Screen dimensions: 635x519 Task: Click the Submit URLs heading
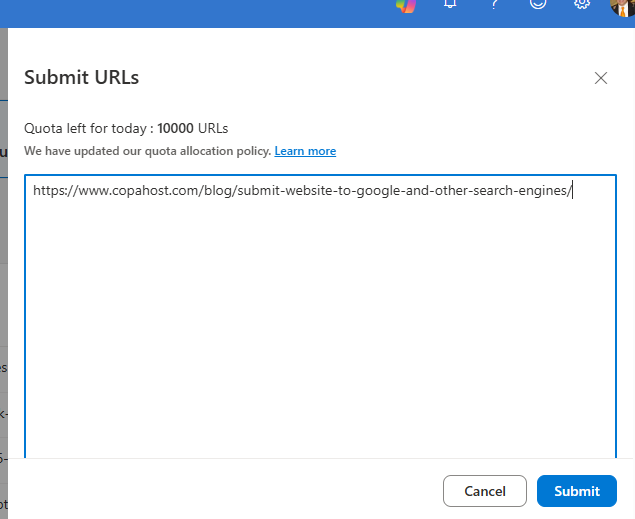point(81,77)
